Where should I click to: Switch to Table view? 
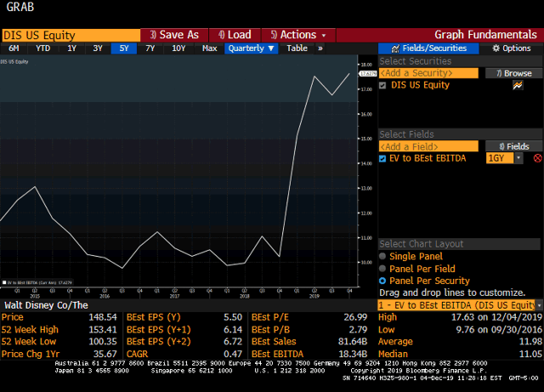pyautogui.click(x=297, y=48)
